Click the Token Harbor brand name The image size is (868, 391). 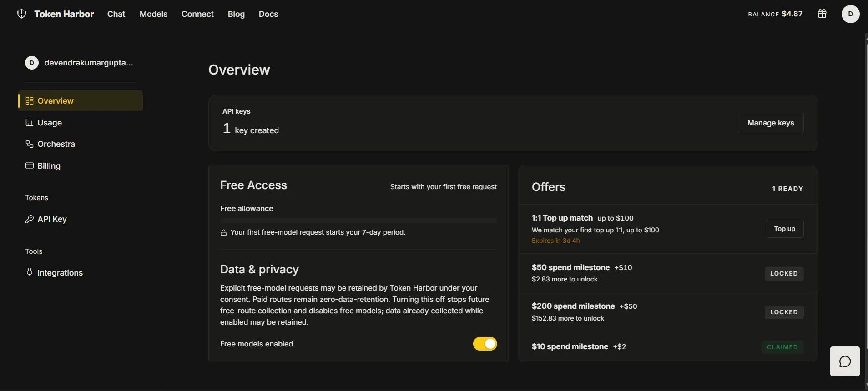(x=64, y=14)
